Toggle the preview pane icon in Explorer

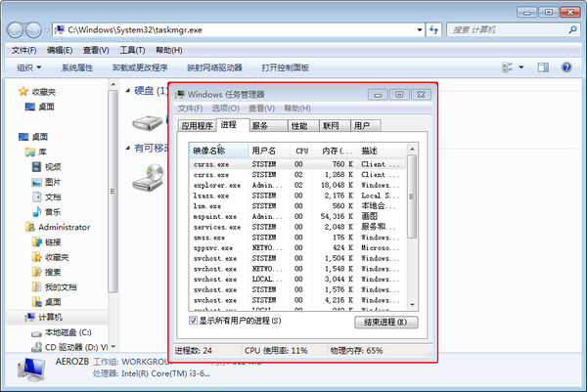543,67
